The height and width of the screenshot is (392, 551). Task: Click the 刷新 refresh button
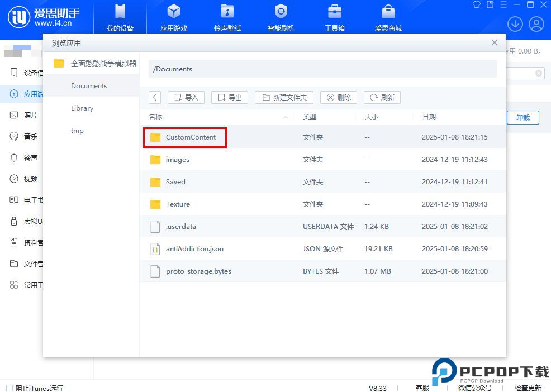pyautogui.click(x=382, y=97)
